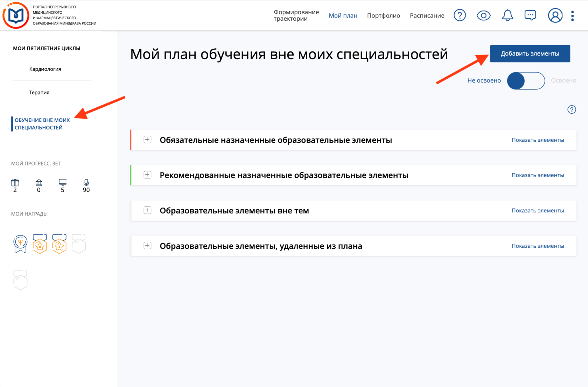Open Формирование траектории menu item
The height and width of the screenshot is (387, 588).
(x=296, y=15)
